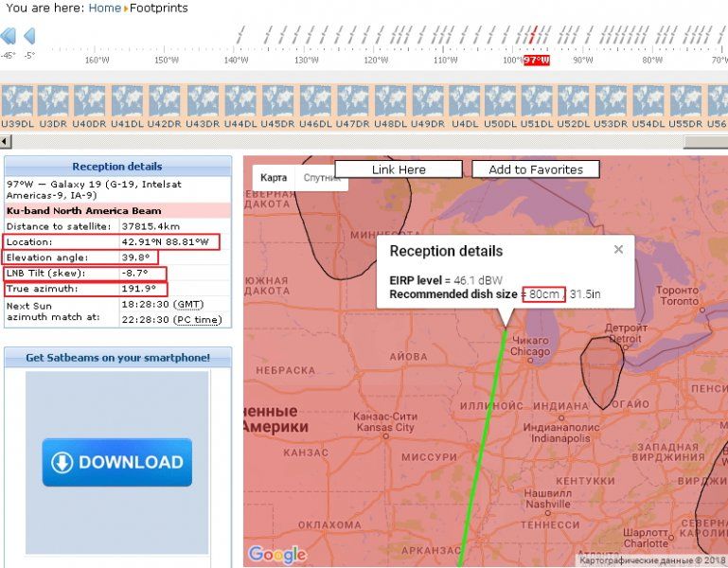Click the Google logo on the map
The image size is (728, 568).
tap(277, 554)
